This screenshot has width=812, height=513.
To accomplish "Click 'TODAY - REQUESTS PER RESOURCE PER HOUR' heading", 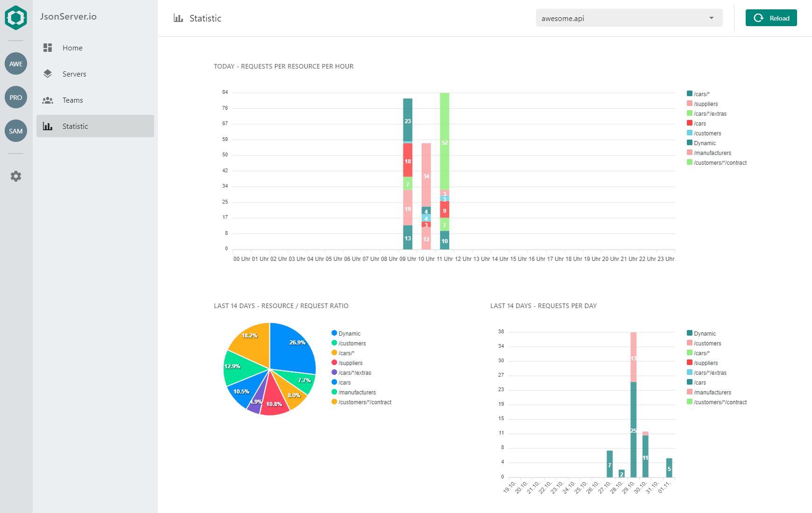I will coord(283,66).
